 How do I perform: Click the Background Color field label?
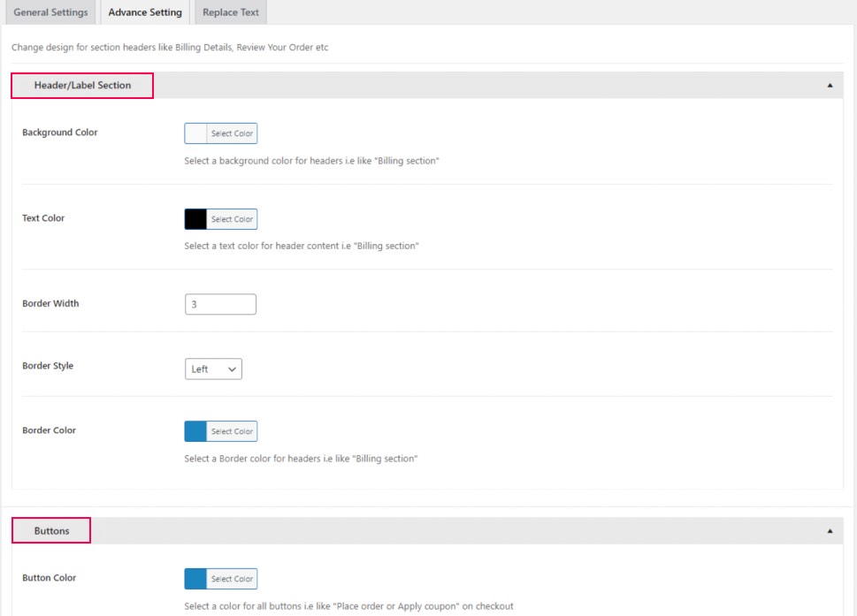tap(59, 133)
